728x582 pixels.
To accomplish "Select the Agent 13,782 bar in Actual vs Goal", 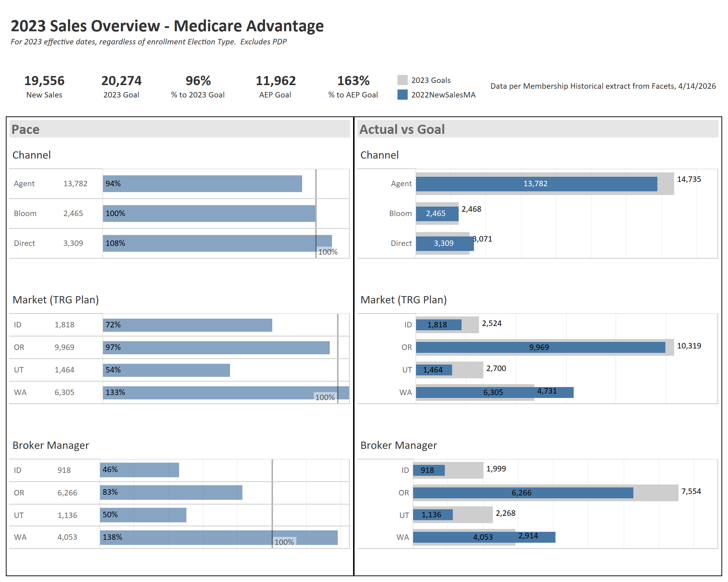I will tap(535, 184).
